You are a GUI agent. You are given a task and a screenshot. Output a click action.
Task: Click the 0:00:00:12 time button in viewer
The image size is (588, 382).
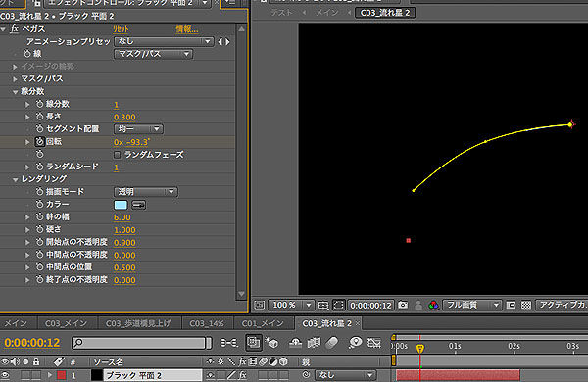(370, 306)
